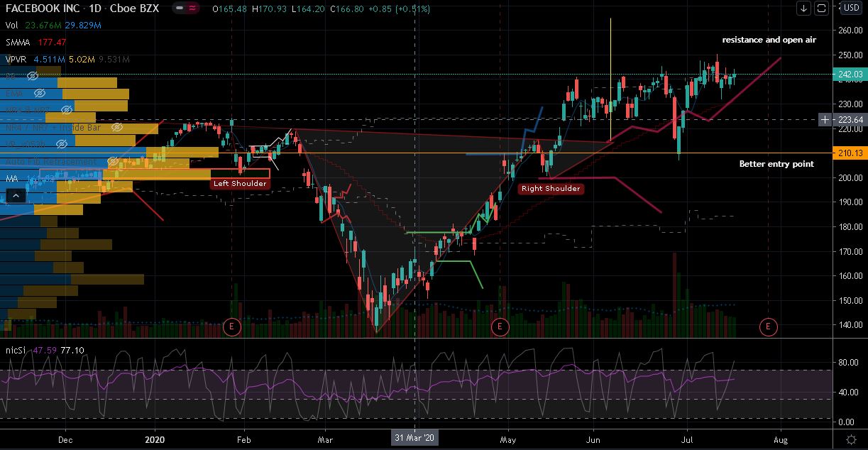Click the 31 Mar '20 date label
The image size is (868, 450).
tap(415, 438)
